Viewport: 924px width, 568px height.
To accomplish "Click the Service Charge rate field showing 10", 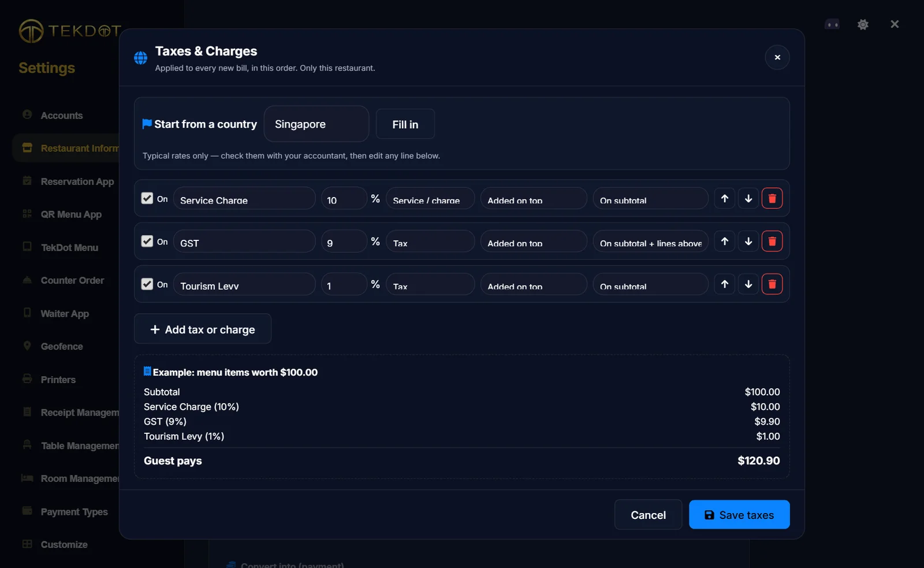I will point(344,198).
